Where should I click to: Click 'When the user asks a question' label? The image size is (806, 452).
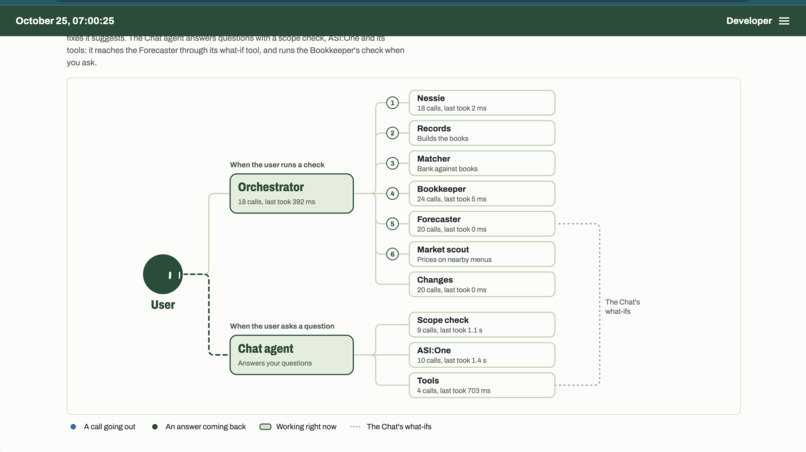[282, 326]
